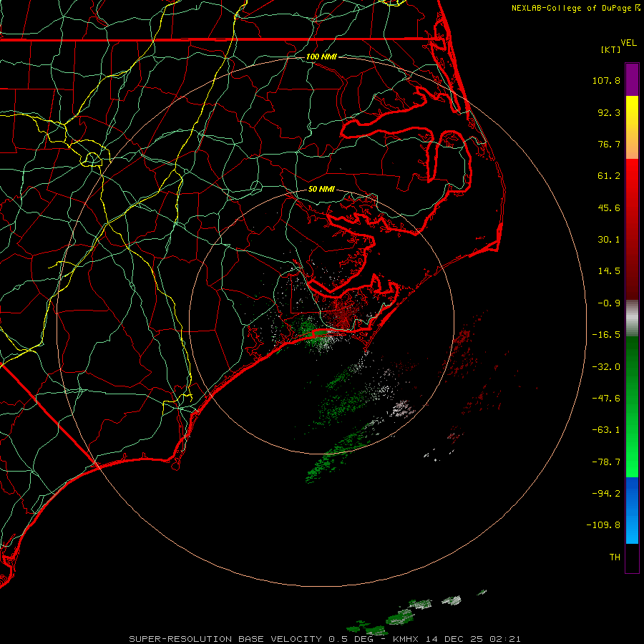Click the 30.1 legend value

[x=609, y=240]
